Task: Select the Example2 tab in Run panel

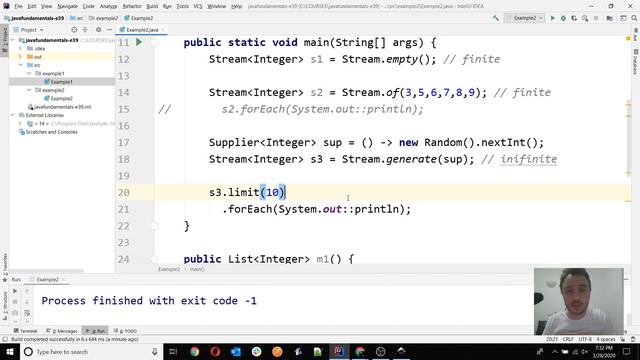Action: pyautogui.click(x=47, y=280)
